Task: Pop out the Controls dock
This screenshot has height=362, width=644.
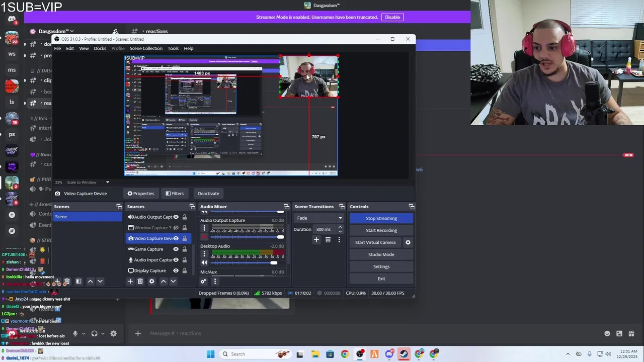Action: (412, 207)
